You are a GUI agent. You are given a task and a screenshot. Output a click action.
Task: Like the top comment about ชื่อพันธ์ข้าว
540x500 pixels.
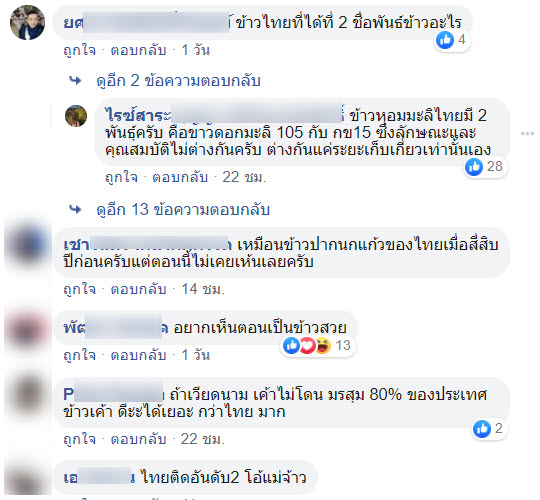pos(80,50)
